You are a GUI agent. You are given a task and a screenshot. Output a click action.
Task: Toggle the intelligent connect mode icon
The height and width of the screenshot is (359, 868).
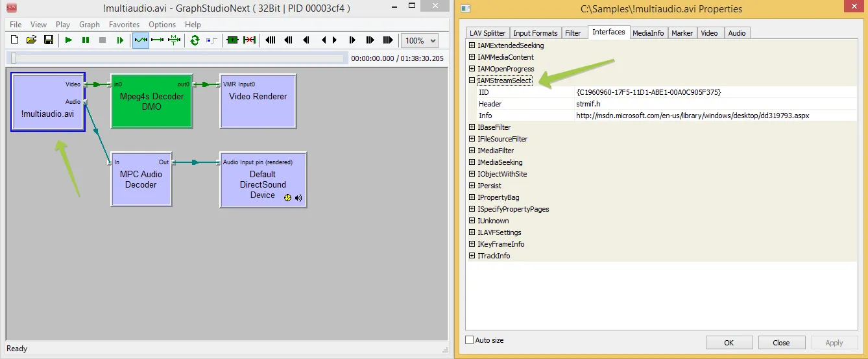[140, 40]
